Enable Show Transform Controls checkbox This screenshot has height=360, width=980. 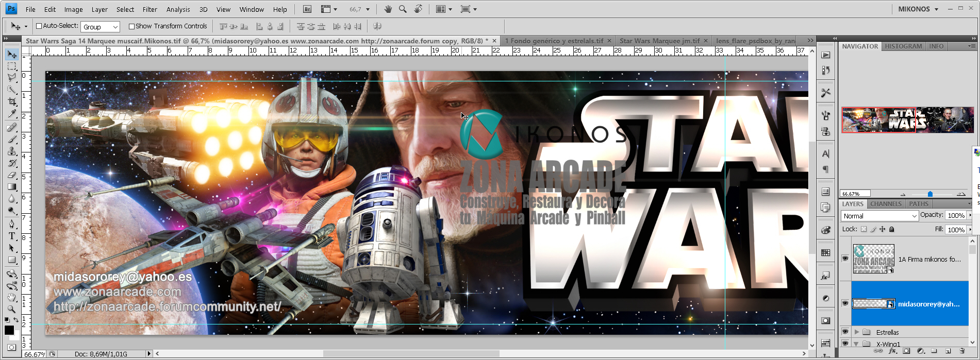pos(131,26)
